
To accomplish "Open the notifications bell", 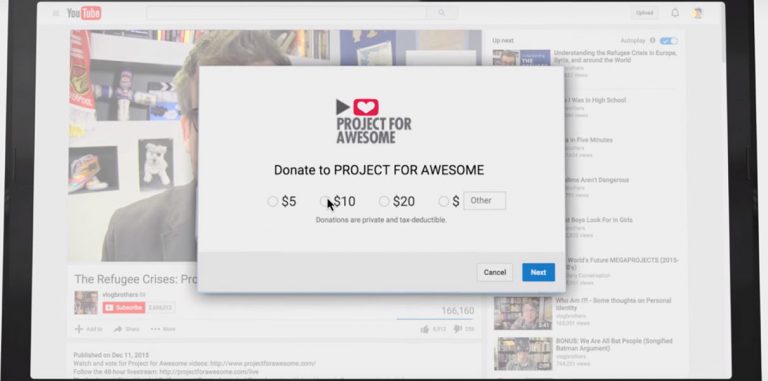I will coord(675,13).
